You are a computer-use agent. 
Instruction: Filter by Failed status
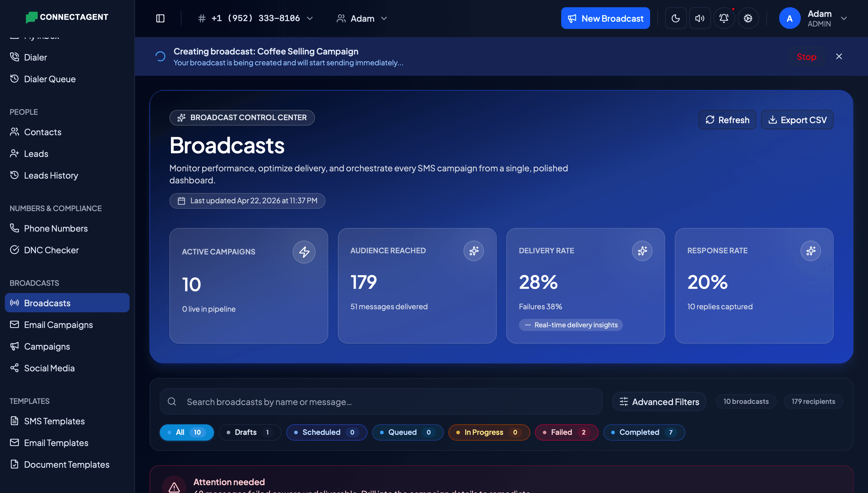coord(567,432)
